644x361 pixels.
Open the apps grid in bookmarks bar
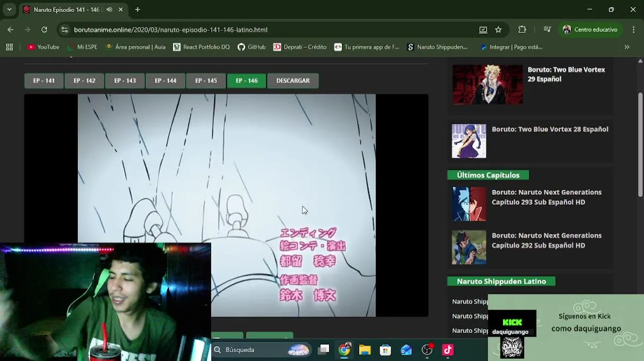click(x=9, y=47)
